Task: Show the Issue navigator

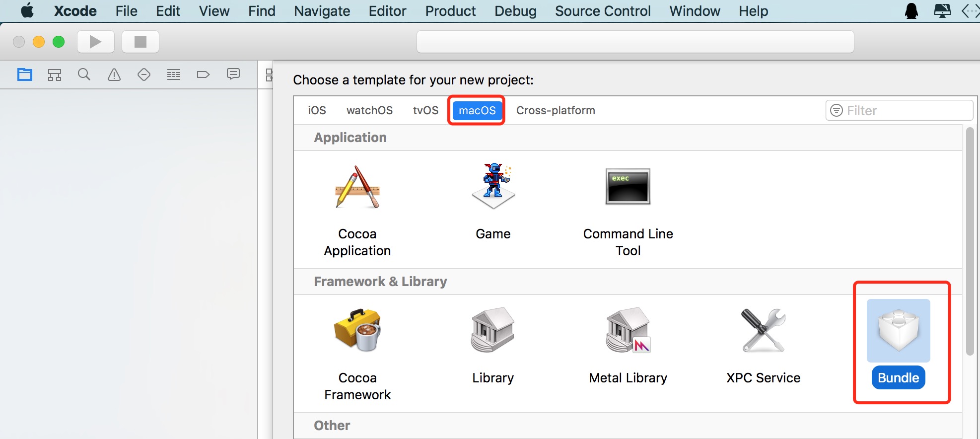Action: coord(114,74)
